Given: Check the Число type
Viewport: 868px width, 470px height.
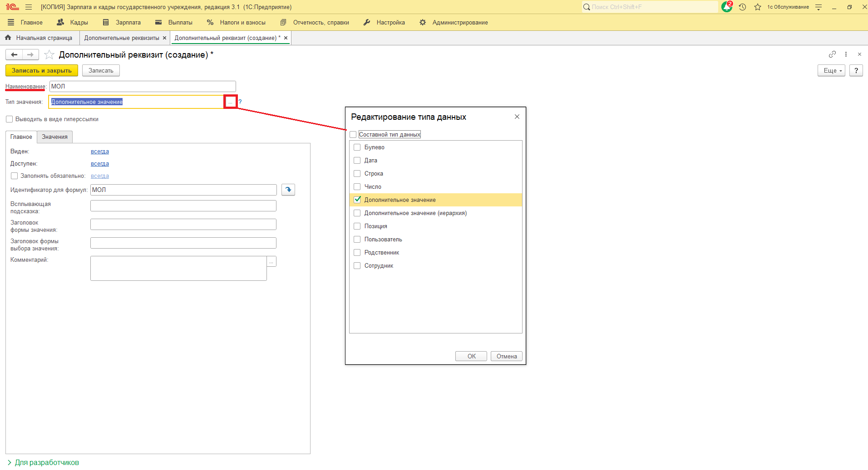Looking at the screenshot, I should click(357, 187).
